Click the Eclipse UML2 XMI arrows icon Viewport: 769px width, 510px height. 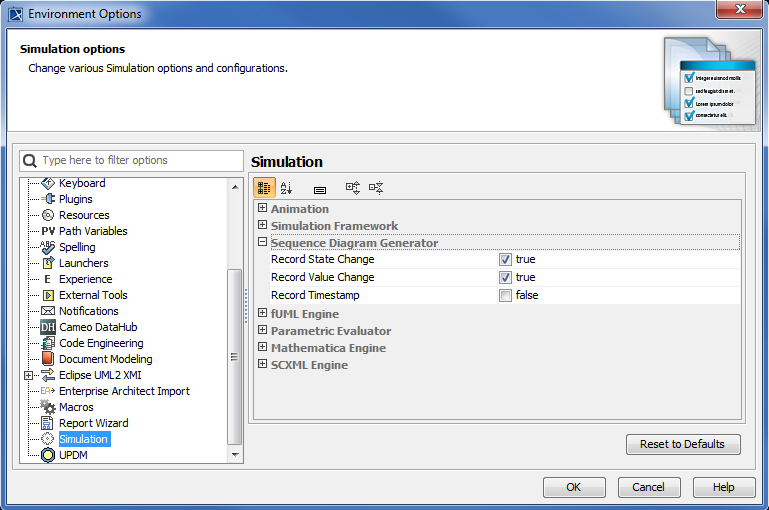48,375
